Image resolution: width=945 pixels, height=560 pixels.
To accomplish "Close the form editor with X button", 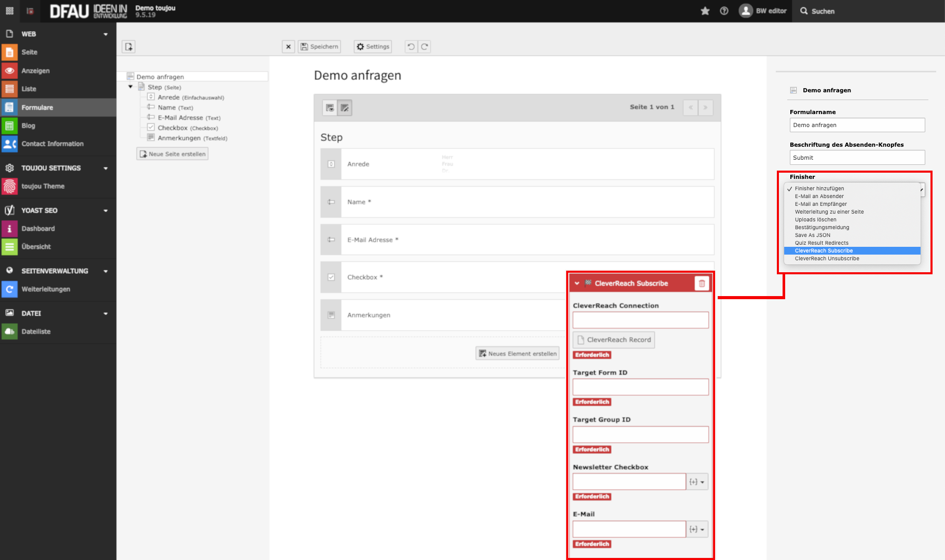I will point(289,47).
